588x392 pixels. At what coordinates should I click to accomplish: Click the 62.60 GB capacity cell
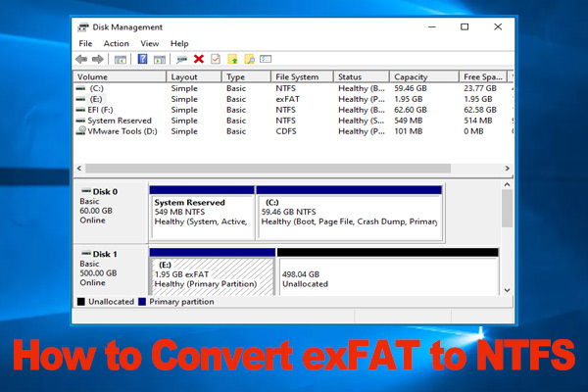click(x=411, y=110)
